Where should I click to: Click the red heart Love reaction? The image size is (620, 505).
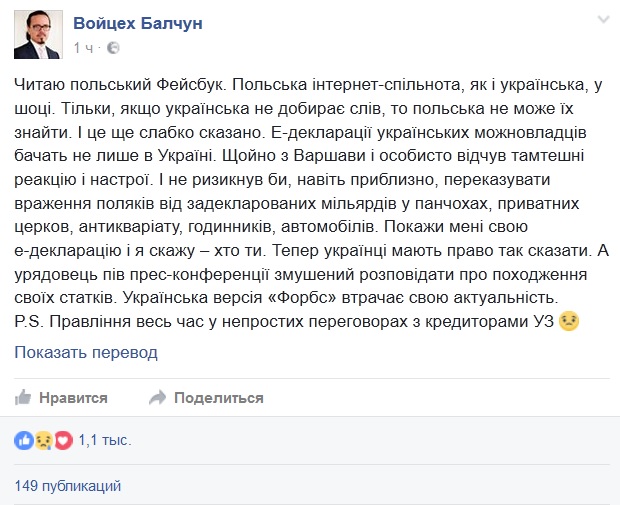(x=63, y=440)
